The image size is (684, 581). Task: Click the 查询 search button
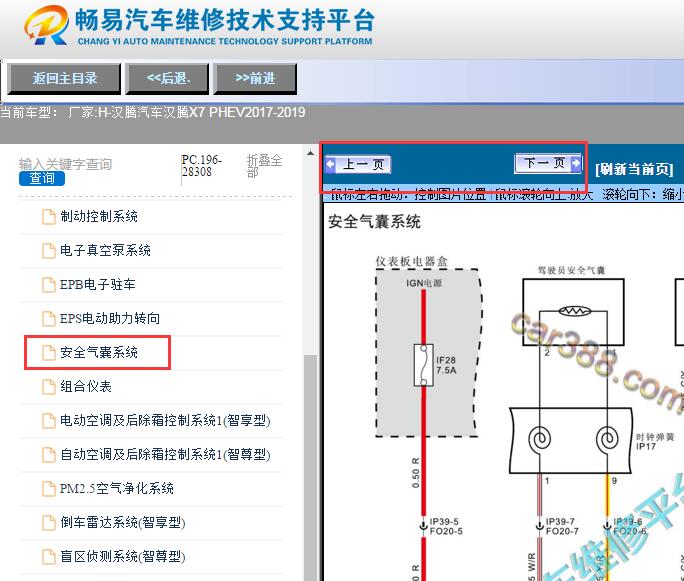pos(42,178)
